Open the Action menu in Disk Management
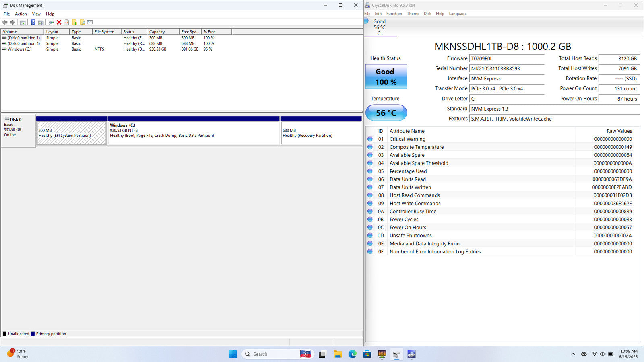 click(21, 14)
